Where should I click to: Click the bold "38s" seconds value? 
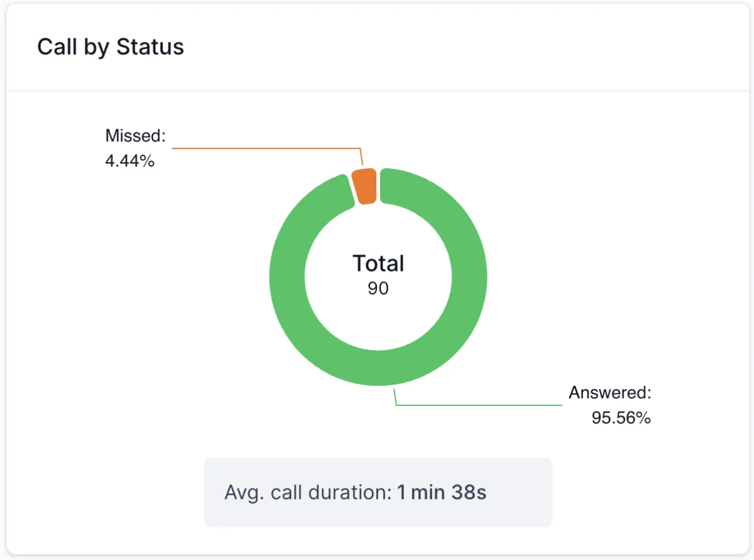[469, 492]
